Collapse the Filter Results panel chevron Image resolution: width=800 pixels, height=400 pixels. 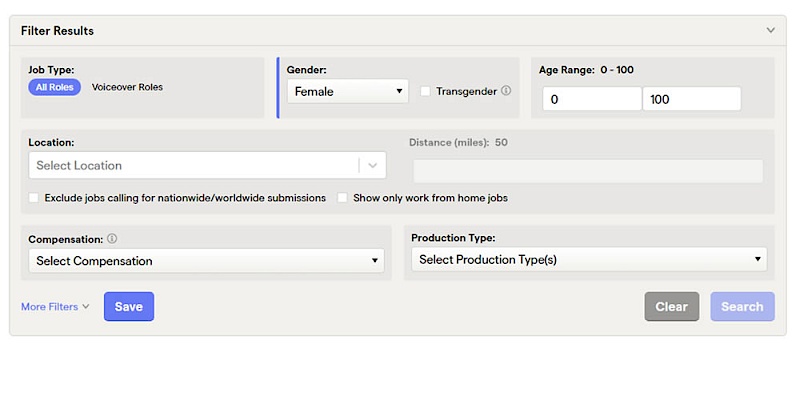pyautogui.click(x=770, y=30)
